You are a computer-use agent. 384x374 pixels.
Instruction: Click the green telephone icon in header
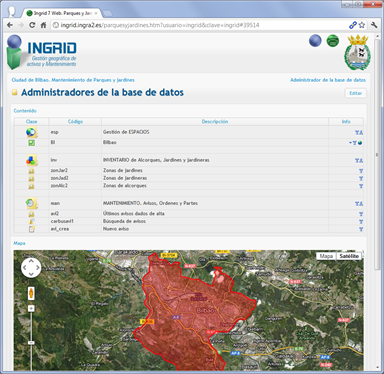pyautogui.click(x=332, y=41)
